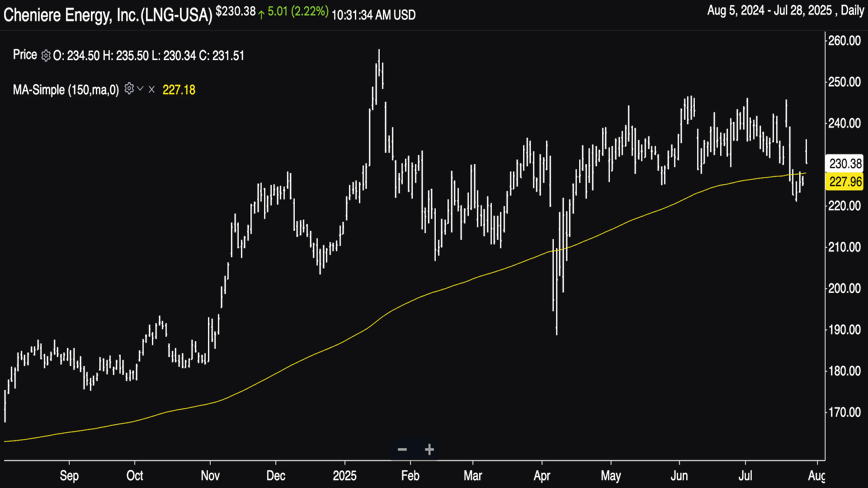
Task: Click the 200.00 price axis label
Action: click(x=844, y=288)
